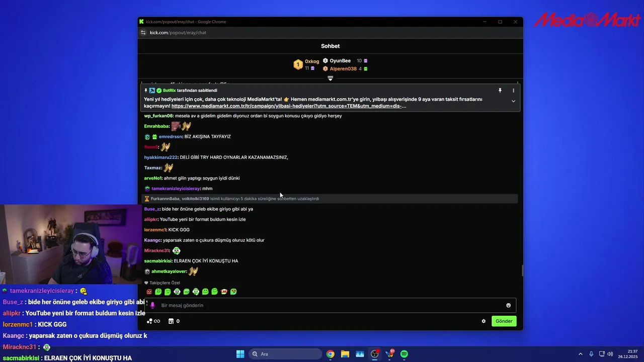Click the username Taxmaz in chat
The image size is (644, 362).
coord(152,168)
